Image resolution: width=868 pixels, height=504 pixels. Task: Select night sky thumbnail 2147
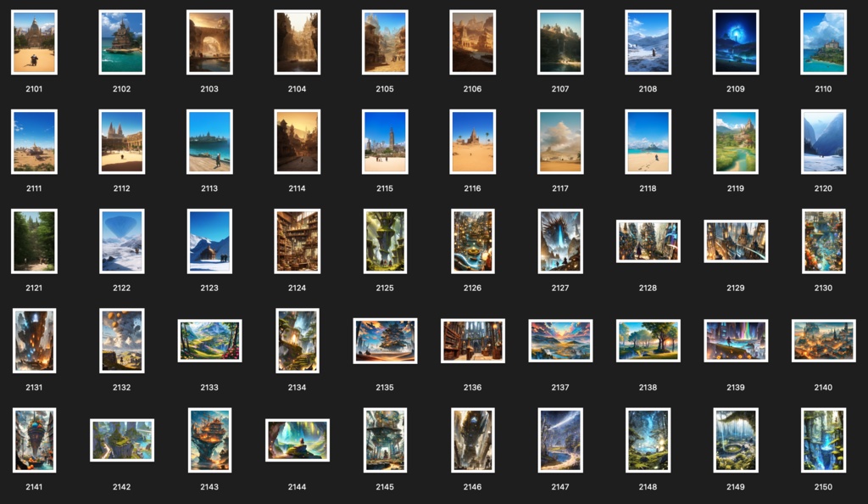pyautogui.click(x=560, y=440)
